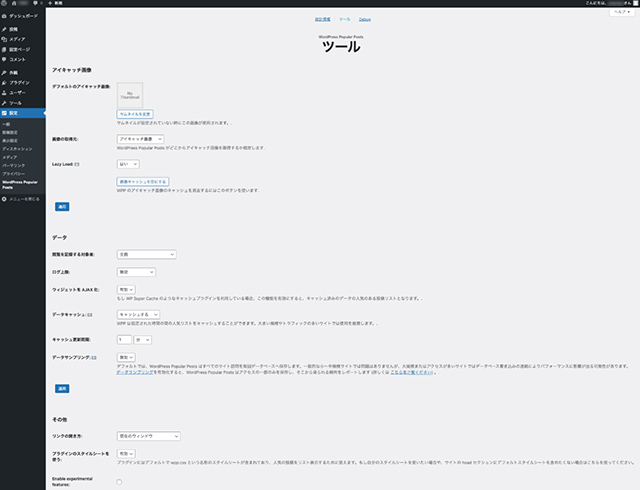Switch to the Debug tab
The image size is (640, 490).
pos(365,19)
